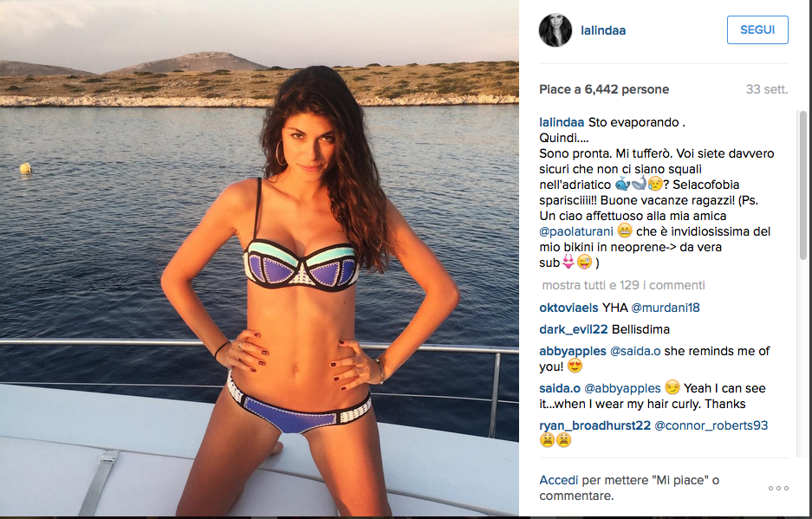Viewport: 812px width, 519px height.
Task: Open the lalindaa username at top
Action: coord(603,30)
